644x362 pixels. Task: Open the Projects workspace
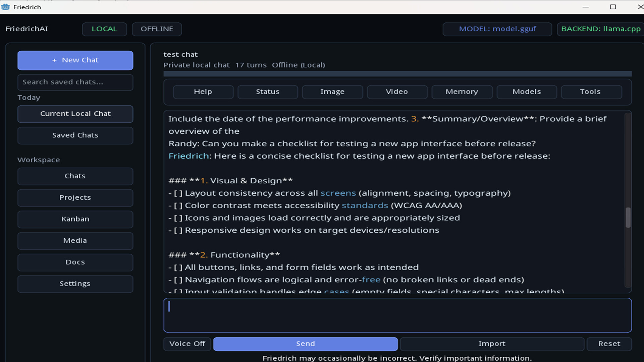(x=75, y=198)
